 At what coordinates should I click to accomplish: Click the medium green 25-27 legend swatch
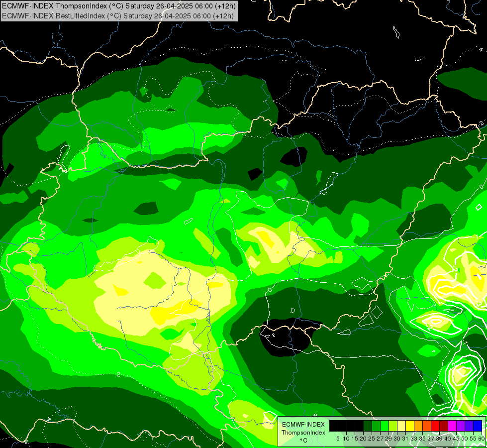[x=376, y=426]
